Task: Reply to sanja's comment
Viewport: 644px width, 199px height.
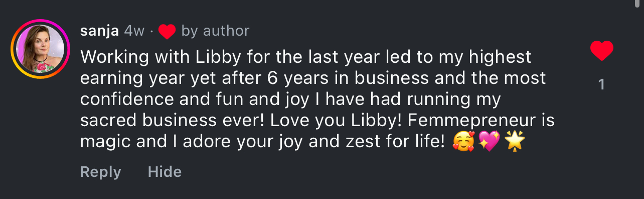Action: 101,172
